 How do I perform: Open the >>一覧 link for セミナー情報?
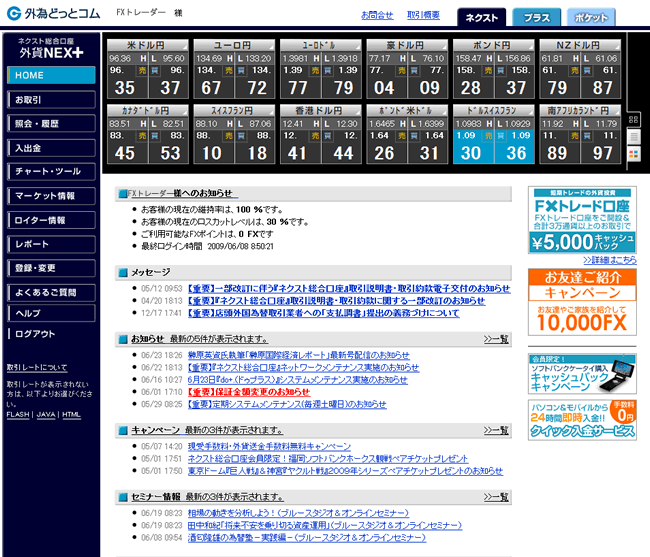(496, 497)
